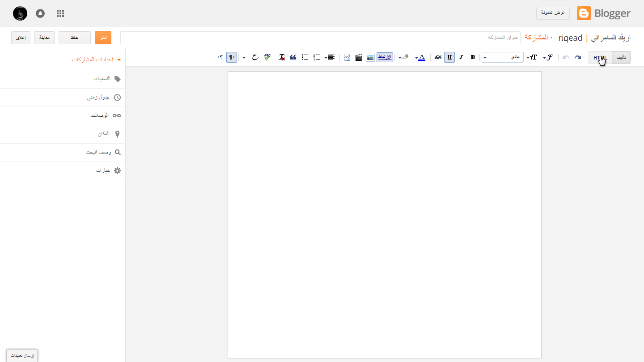Insert an image with the picture icon
The image size is (644, 362).
point(370,57)
